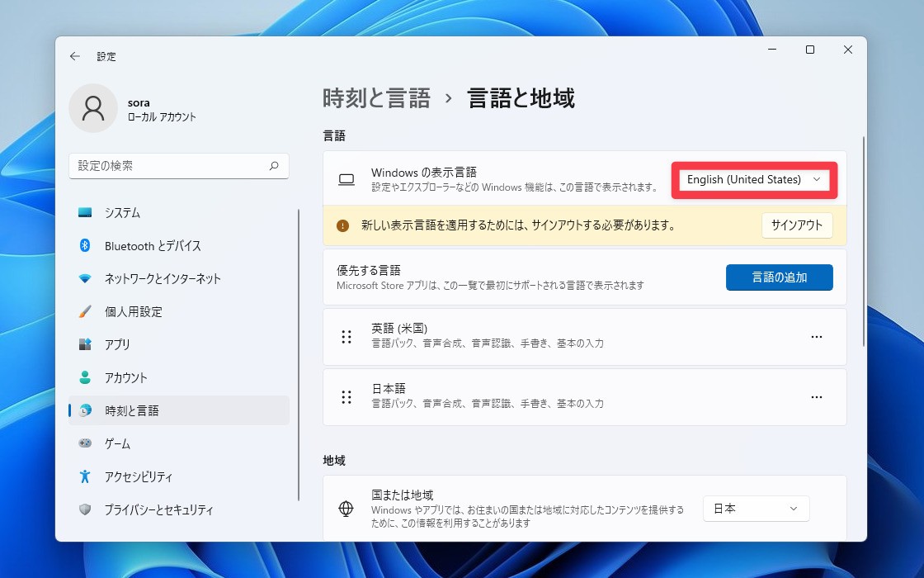
Task: Open the English (United States) display language dropdown
Action: [x=754, y=179]
